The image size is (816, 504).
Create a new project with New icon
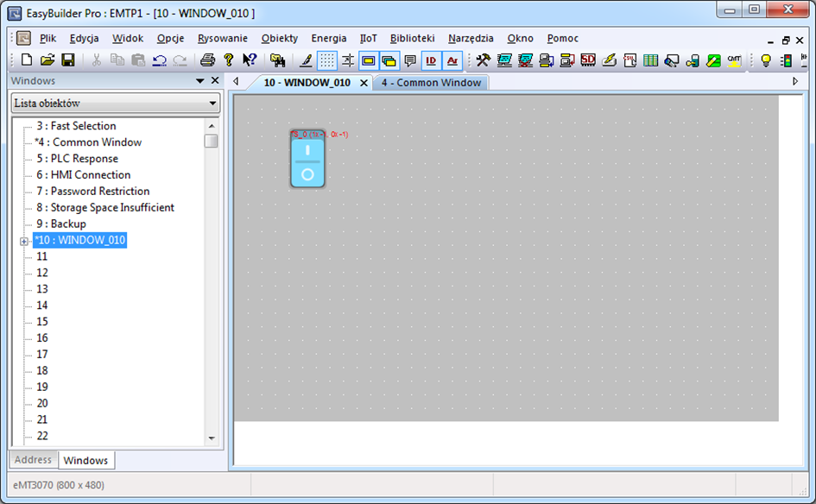click(26, 60)
